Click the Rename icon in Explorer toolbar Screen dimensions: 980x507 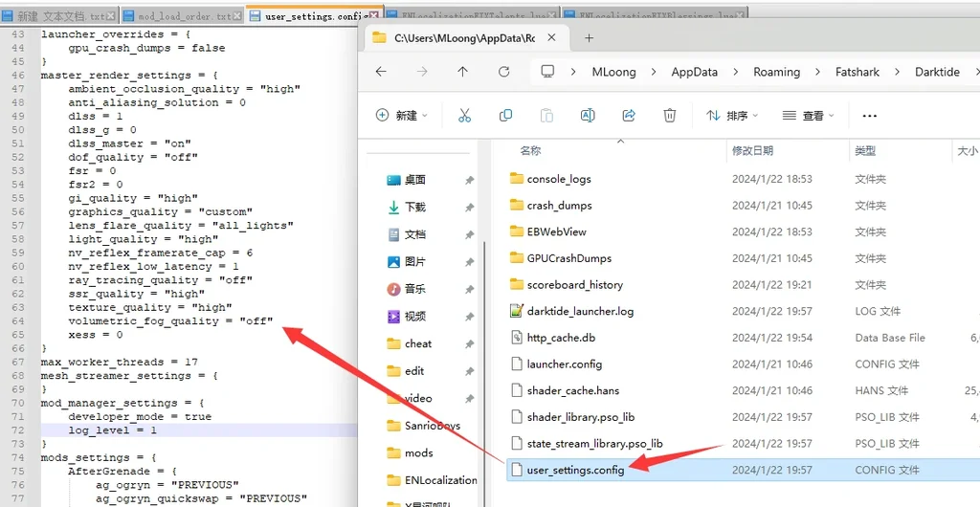588,115
